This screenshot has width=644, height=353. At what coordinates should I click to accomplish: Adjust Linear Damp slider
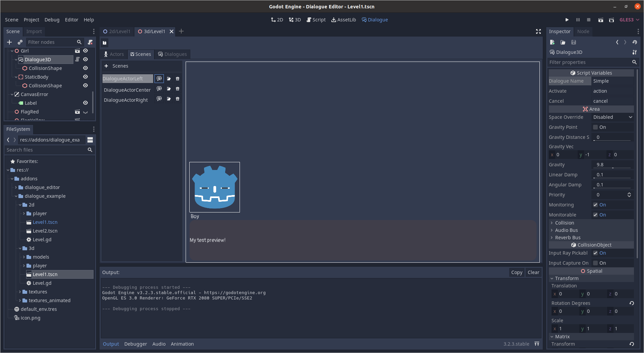[613, 178]
